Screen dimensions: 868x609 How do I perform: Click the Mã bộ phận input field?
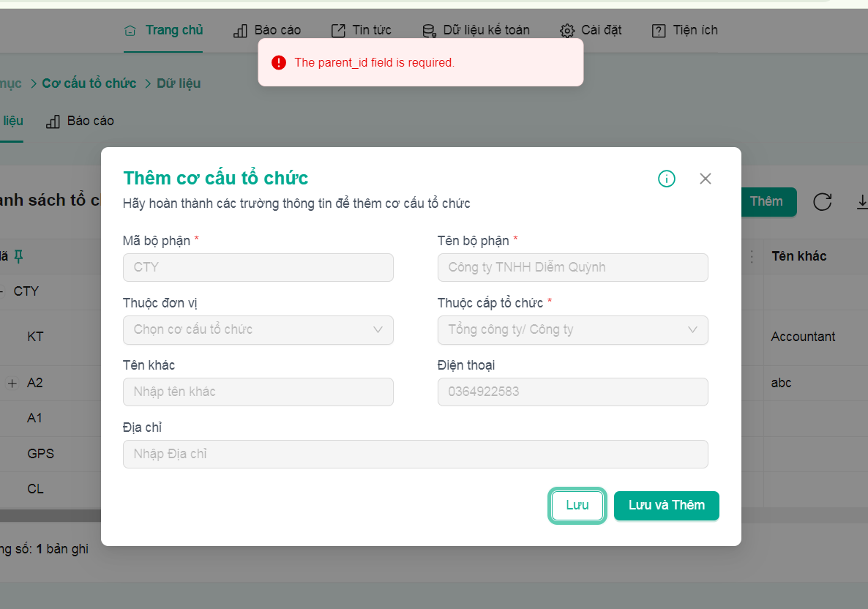click(258, 267)
